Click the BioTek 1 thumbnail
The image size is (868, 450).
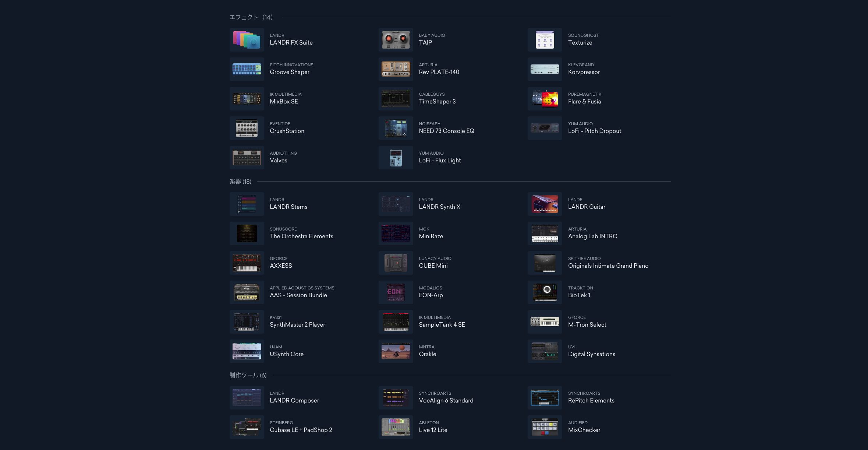(545, 292)
